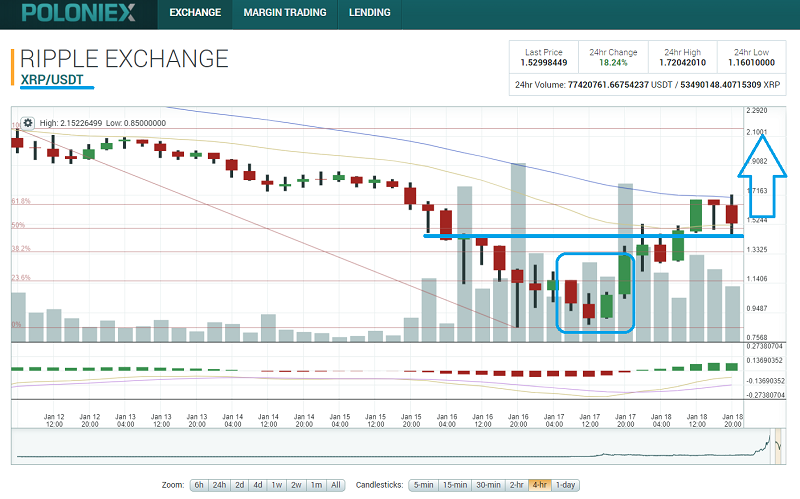Set zoom to 24h

coord(219,485)
